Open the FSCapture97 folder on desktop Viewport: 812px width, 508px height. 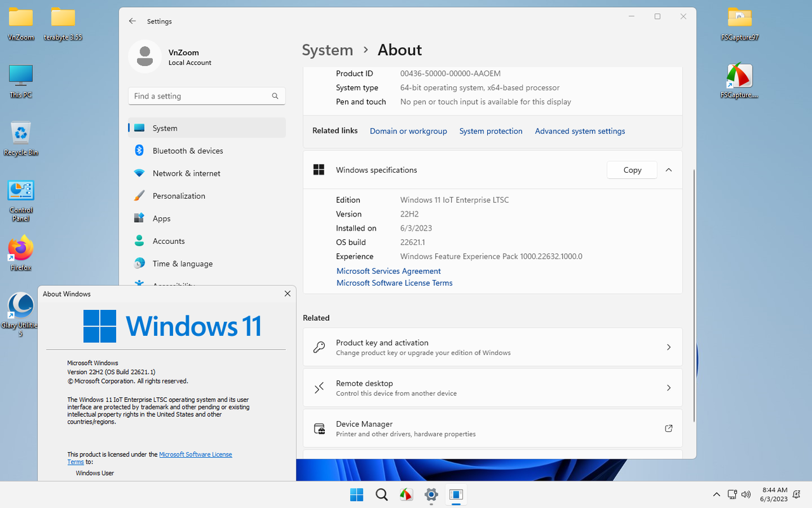click(x=740, y=24)
